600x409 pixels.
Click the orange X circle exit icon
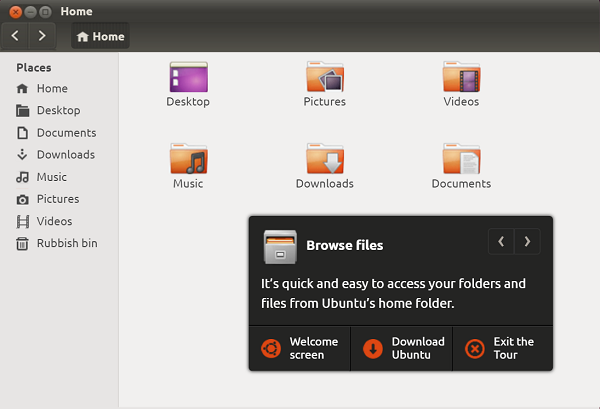click(x=475, y=349)
